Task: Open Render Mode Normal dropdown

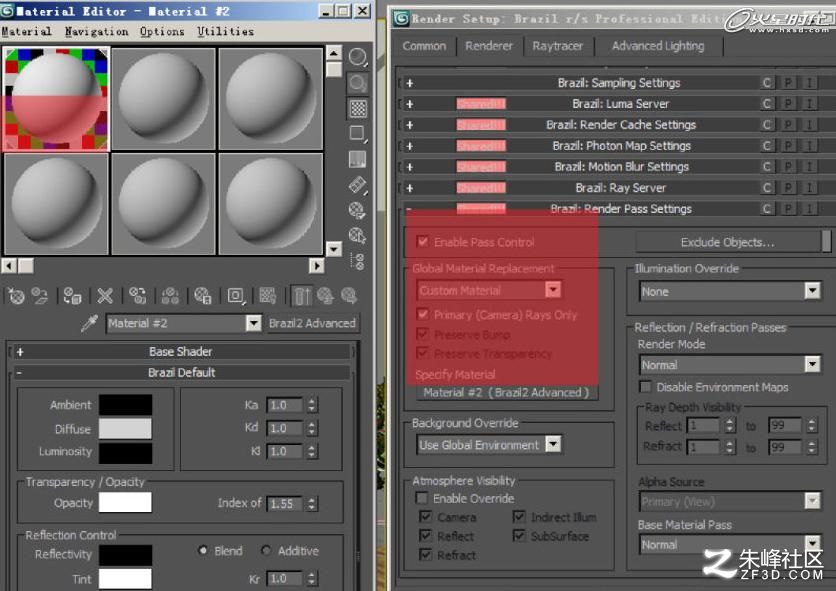Action: [812, 365]
